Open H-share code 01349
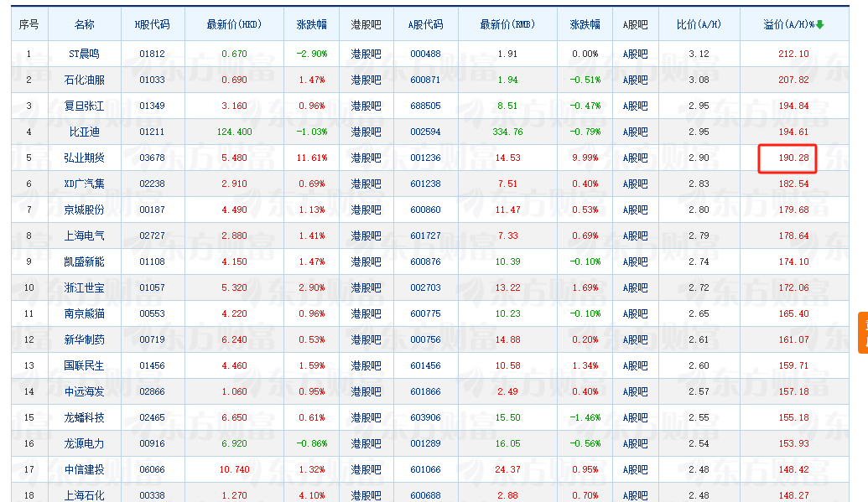The image size is (868, 502). coord(153,106)
